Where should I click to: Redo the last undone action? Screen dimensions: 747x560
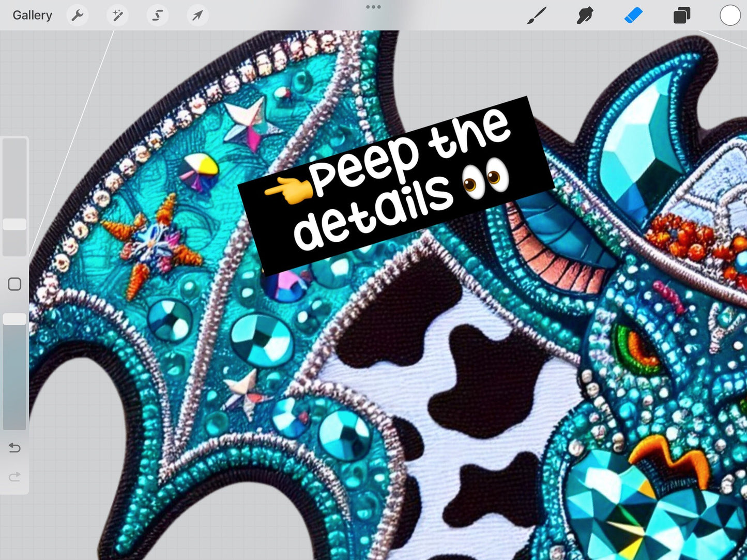click(x=14, y=476)
